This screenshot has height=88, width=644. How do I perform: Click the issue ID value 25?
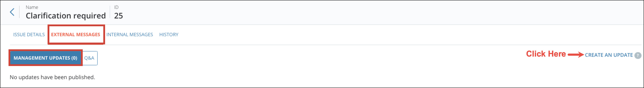(x=119, y=16)
